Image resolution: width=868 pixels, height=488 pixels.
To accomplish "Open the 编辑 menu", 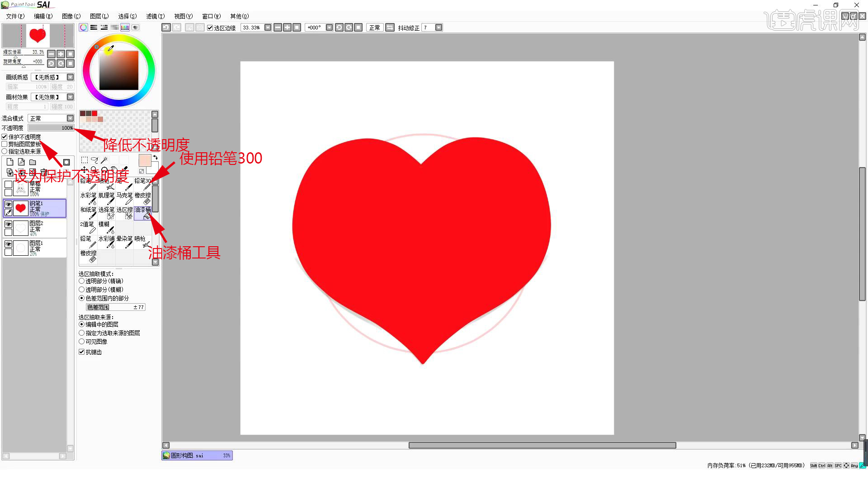I will tap(43, 16).
